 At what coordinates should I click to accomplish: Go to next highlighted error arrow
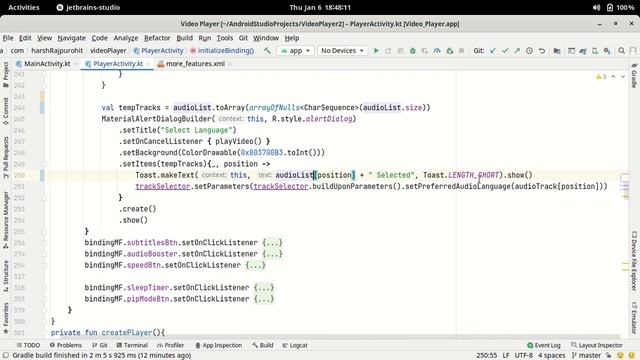(623, 77)
